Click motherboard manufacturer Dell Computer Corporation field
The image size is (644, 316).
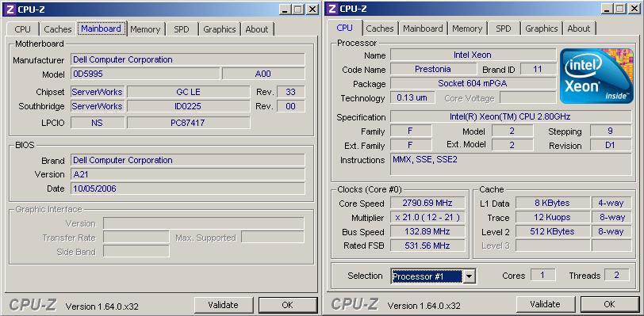click(188, 59)
